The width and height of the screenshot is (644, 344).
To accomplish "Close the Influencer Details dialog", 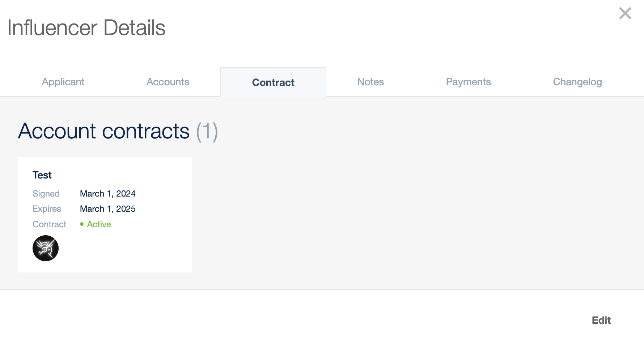I will coord(625,13).
